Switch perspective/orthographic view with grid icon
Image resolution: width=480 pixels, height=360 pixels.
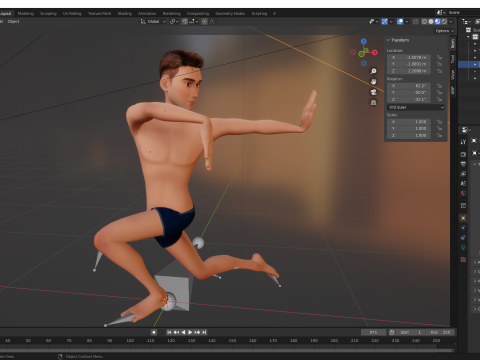pos(374,102)
